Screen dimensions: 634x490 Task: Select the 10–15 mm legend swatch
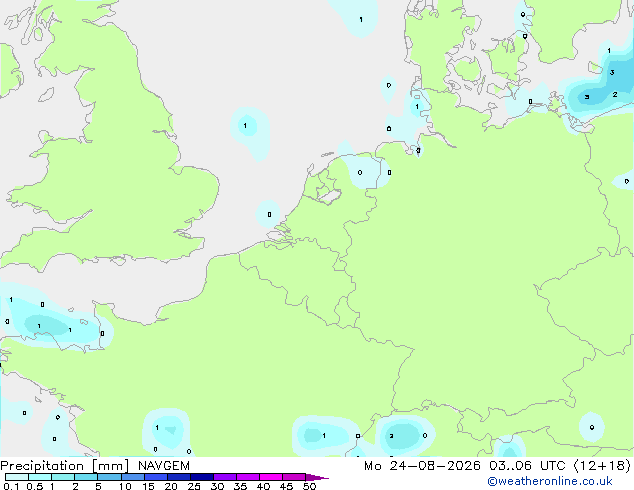point(132,477)
